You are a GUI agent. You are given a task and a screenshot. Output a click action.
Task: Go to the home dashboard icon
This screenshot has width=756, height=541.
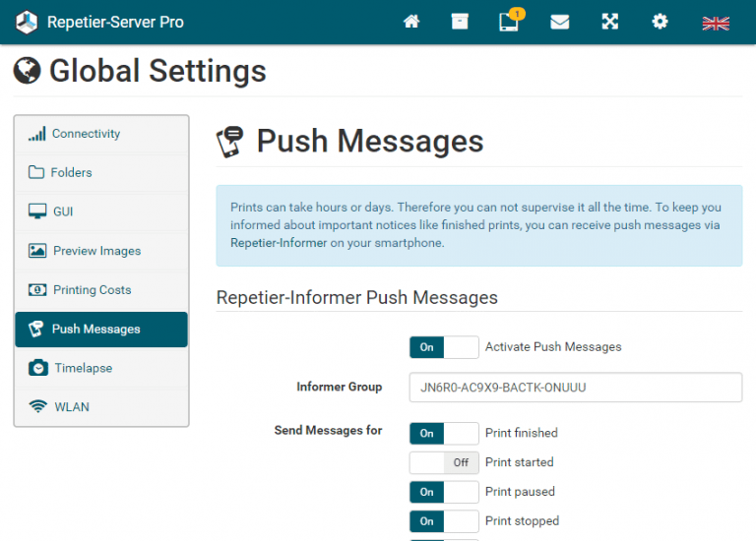411,22
